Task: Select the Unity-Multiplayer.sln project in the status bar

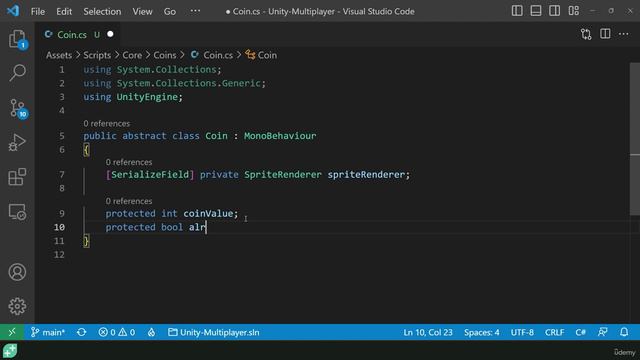Action: [x=214, y=332]
